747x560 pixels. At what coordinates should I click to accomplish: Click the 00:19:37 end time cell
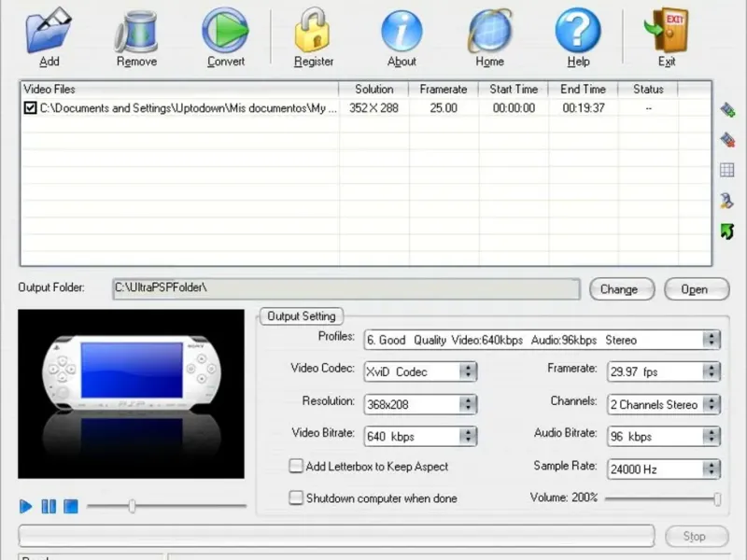[x=584, y=108]
